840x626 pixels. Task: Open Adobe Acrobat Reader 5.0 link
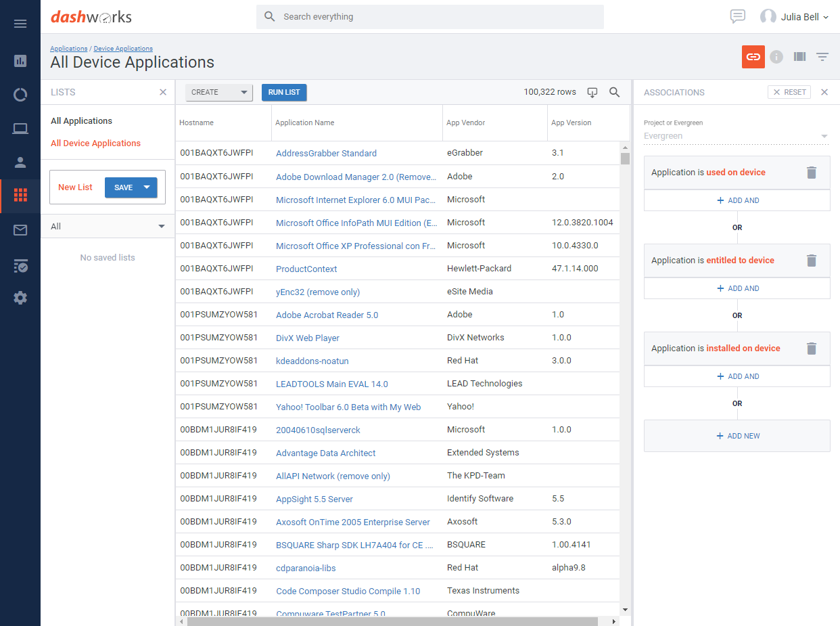[327, 315]
